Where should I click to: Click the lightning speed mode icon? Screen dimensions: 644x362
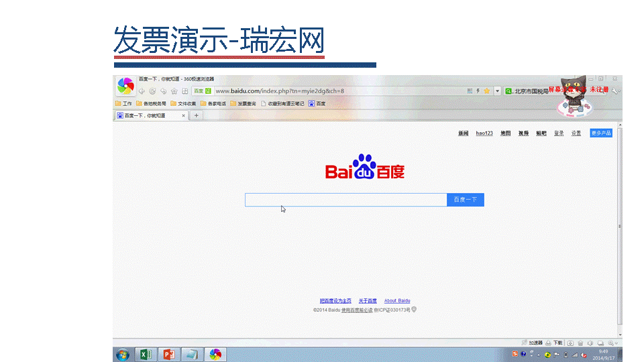click(x=478, y=91)
